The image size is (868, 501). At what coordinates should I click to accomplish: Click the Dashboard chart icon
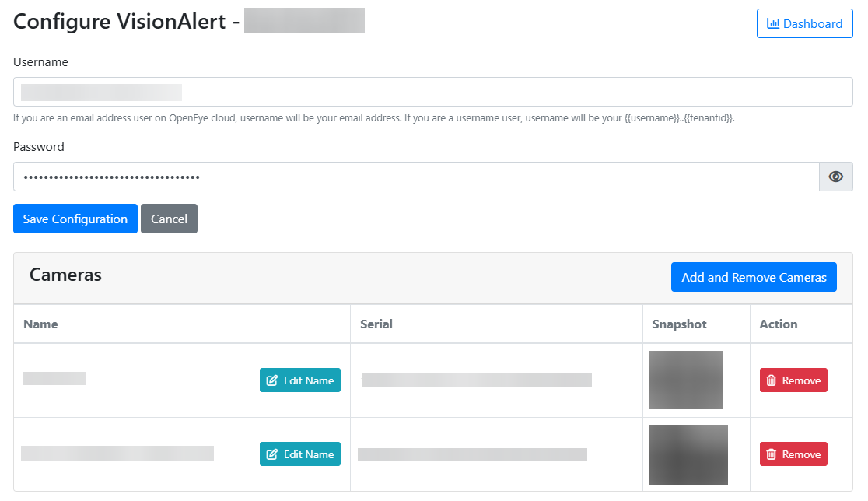click(773, 24)
